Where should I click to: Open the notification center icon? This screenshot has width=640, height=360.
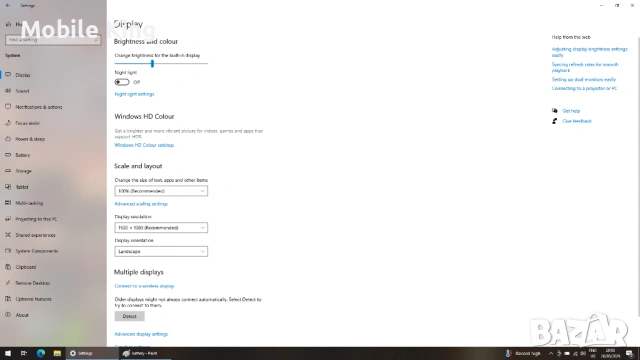pos(630,353)
